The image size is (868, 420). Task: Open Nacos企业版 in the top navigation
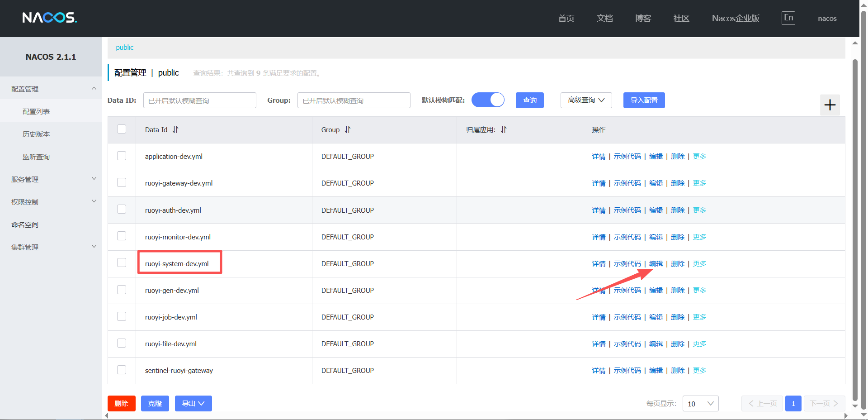(736, 19)
